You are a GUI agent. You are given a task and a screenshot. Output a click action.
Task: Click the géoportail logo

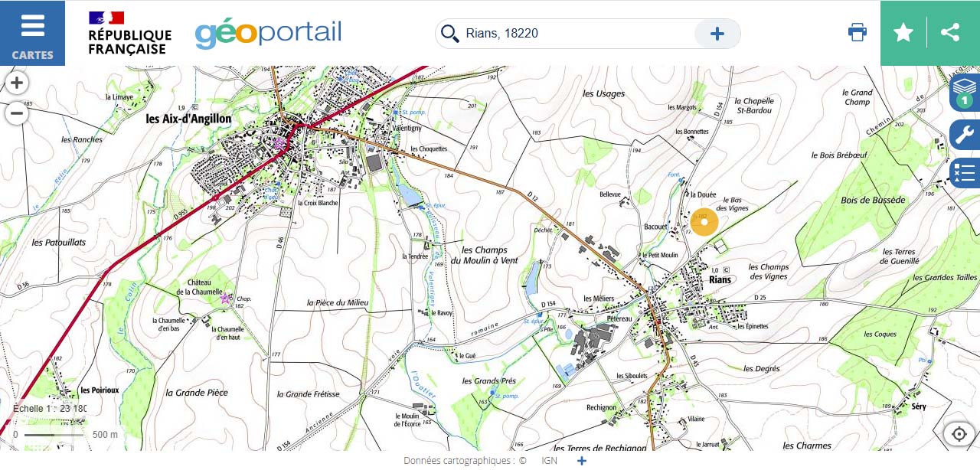tap(268, 34)
